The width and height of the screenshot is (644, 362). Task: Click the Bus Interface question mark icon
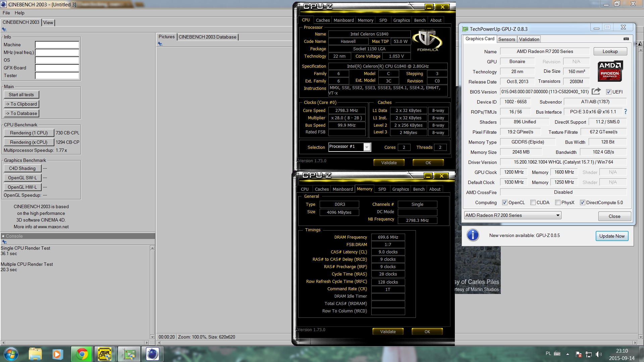(x=625, y=112)
